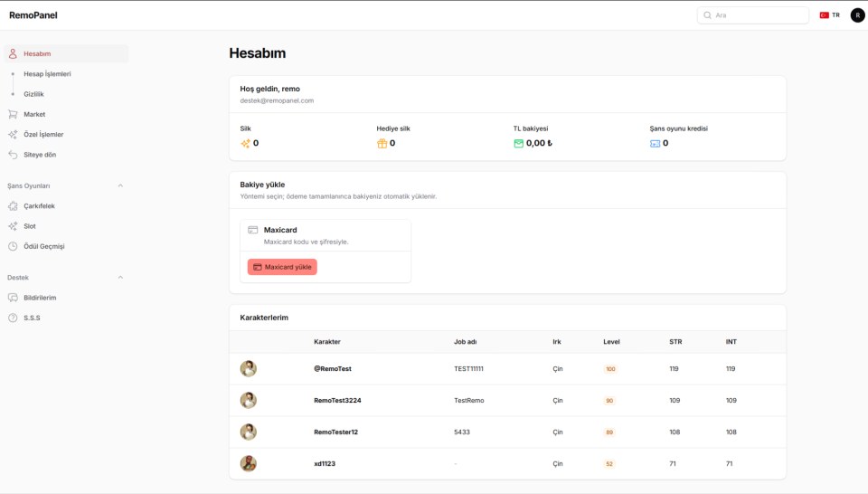Image resolution: width=868 pixels, height=494 pixels.
Task: Click the Maxicard card title
Action: click(x=280, y=230)
